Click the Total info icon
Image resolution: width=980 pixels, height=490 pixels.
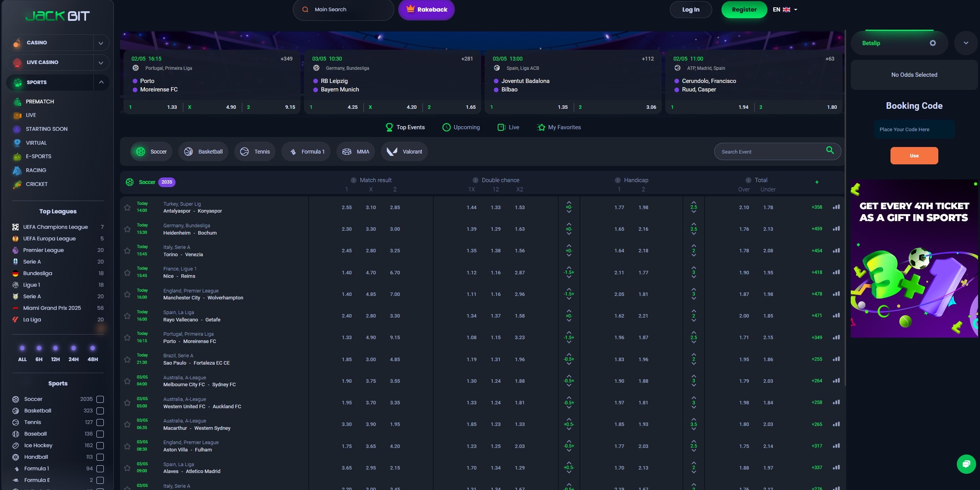749,180
